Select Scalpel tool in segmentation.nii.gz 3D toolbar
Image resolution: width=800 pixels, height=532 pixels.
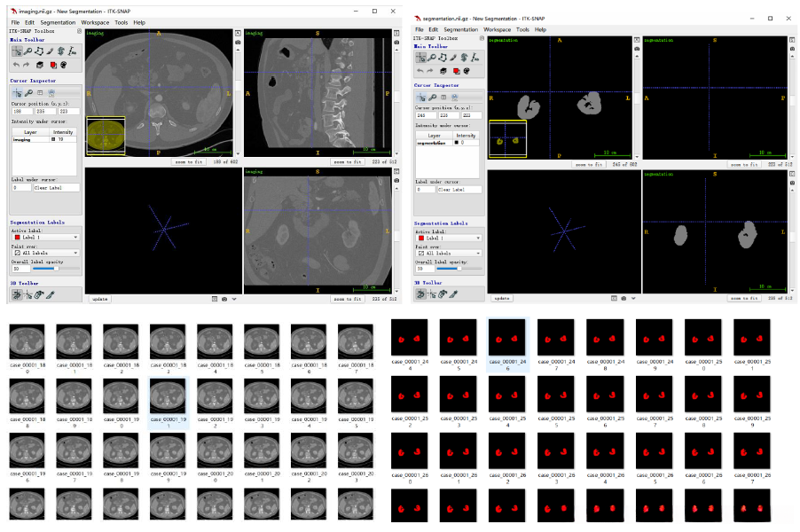click(x=452, y=293)
